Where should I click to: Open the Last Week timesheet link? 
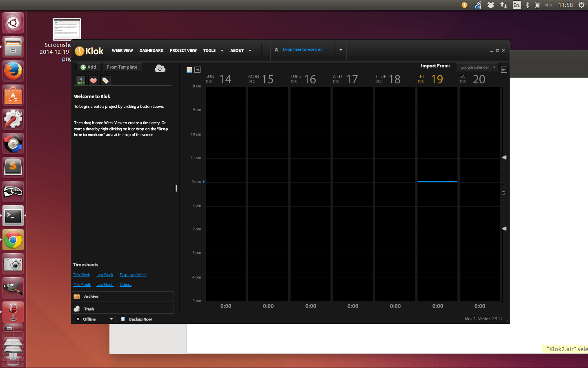pyautogui.click(x=105, y=275)
